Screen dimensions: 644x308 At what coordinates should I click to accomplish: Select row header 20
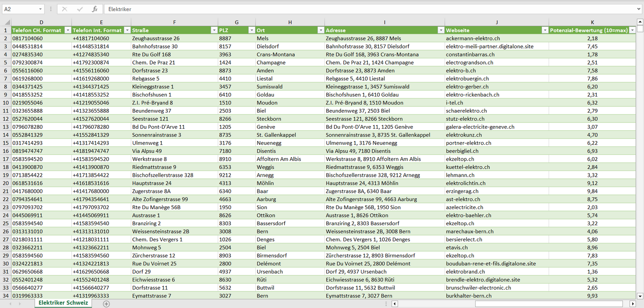coord(6,183)
